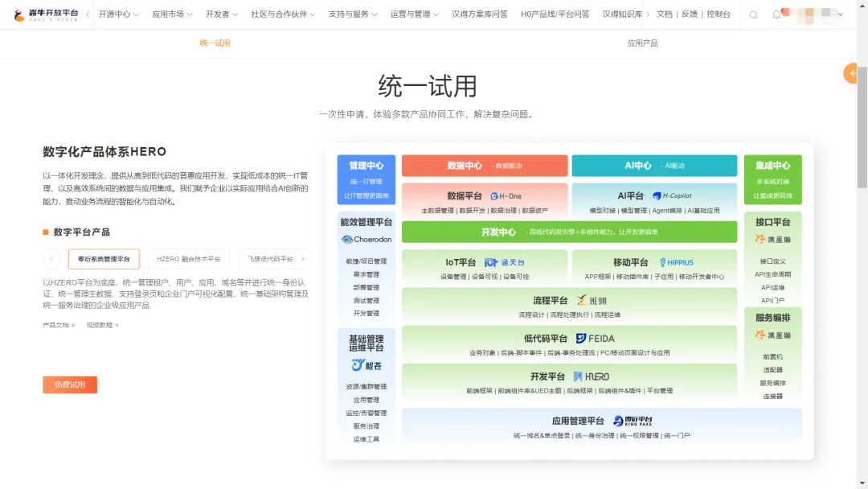The width and height of the screenshot is (868, 489).
Task: Click the 集成中心 block
Action: pyautogui.click(x=773, y=179)
